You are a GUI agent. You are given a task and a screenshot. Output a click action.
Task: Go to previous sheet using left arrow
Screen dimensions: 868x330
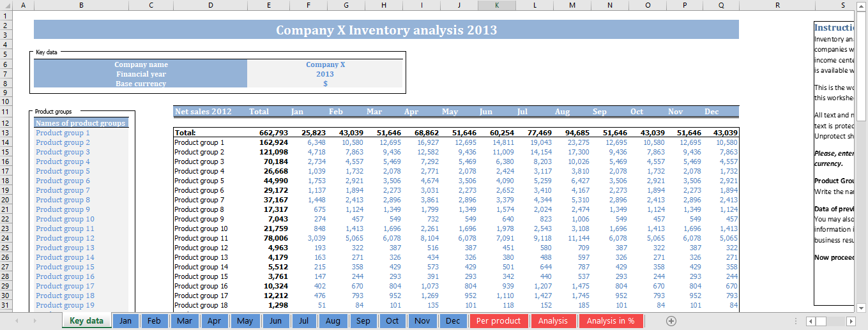(x=17, y=321)
